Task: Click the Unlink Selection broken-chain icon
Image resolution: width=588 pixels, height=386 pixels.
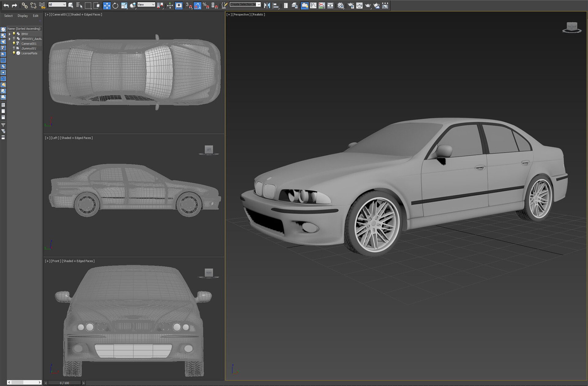Action: (x=33, y=6)
